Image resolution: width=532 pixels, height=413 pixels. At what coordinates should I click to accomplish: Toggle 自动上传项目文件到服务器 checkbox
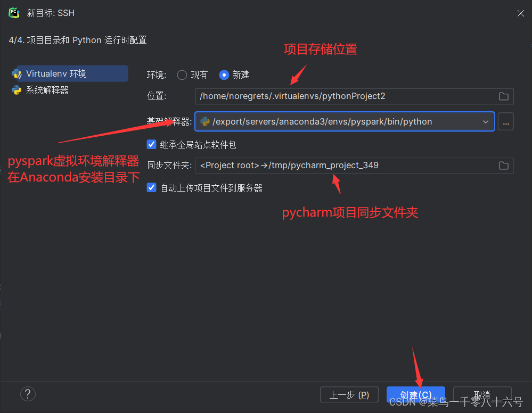click(151, 187)
